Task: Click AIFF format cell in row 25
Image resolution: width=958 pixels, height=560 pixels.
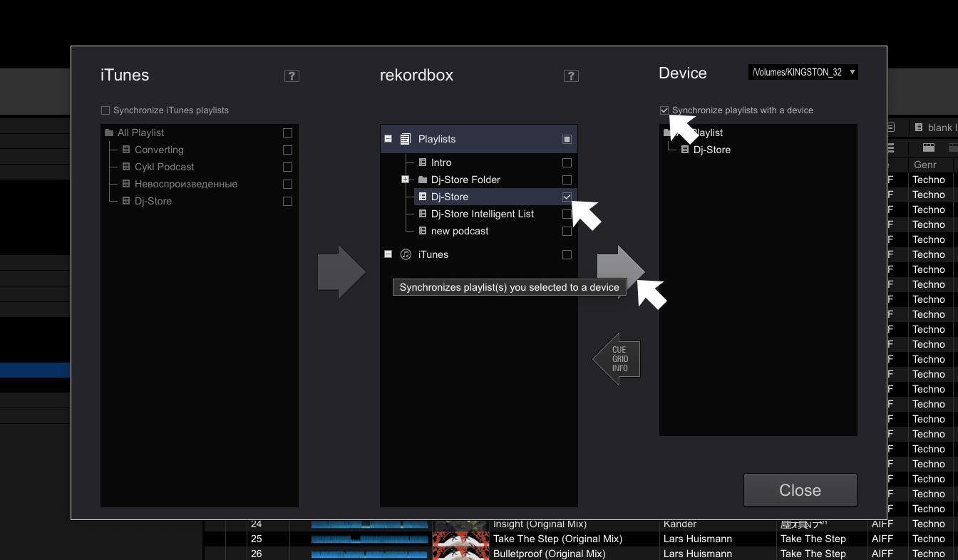Action: (x=882, y=539)
